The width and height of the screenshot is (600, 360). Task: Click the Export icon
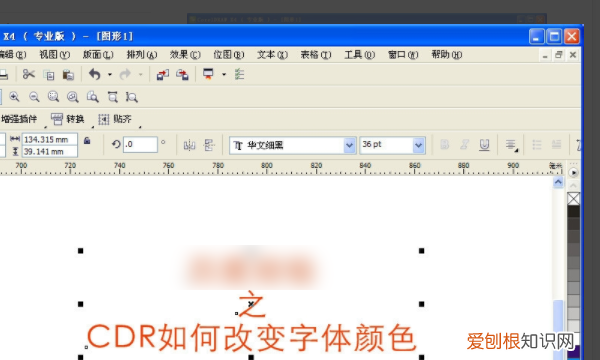tap(182, 75)
